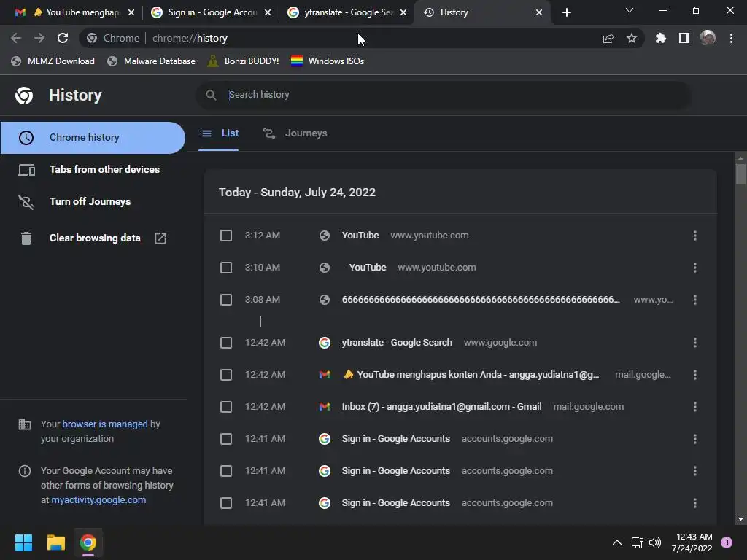Toggle the side panel icon

(x=684, y=38)
